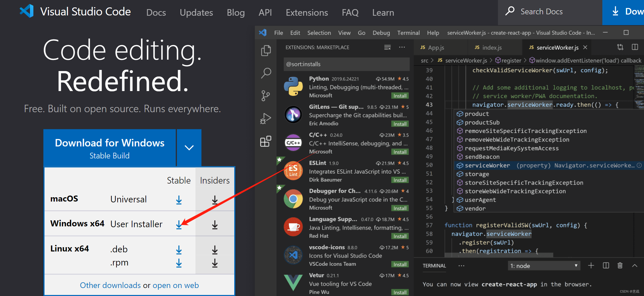The height and width of the screenshot is (296, 644).
Task: Install the Python extension
Action: [x=400, y=96]
